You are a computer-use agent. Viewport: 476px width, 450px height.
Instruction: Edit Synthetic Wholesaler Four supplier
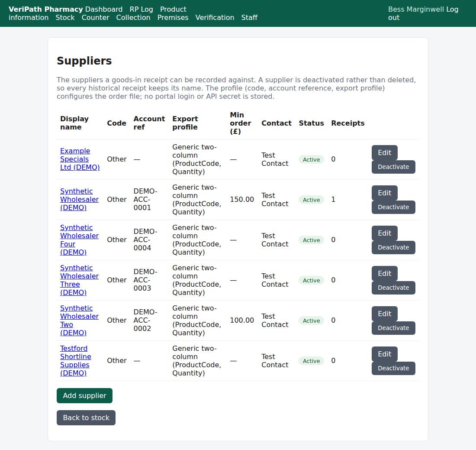385,233
